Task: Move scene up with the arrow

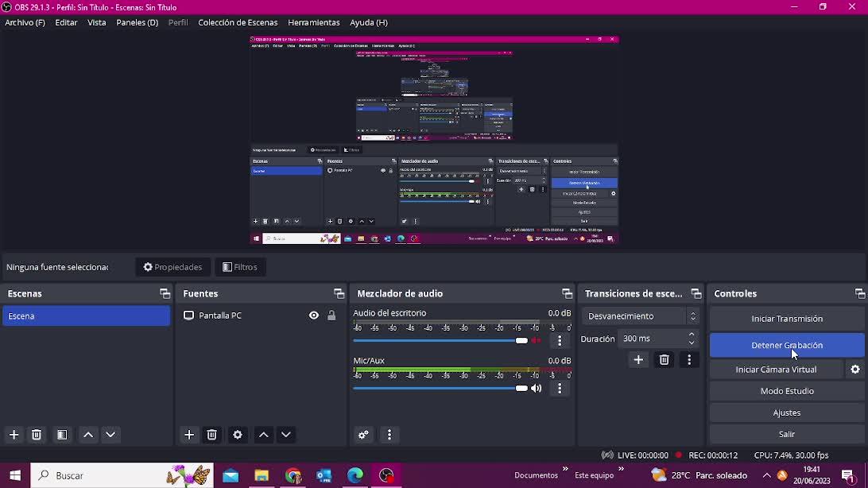Action: (88, 435)
